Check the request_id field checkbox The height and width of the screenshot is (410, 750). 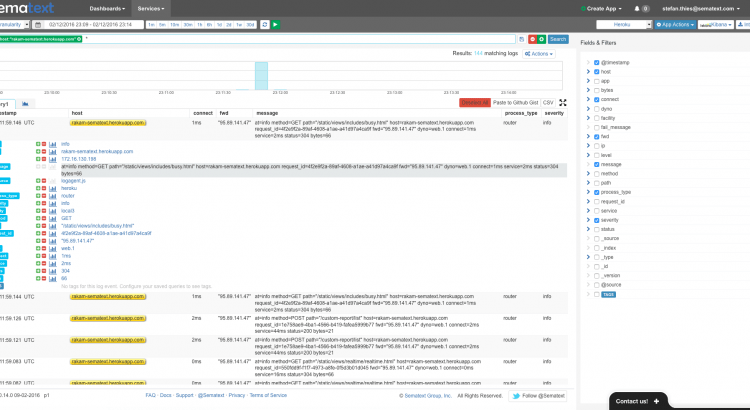(596, 202)
